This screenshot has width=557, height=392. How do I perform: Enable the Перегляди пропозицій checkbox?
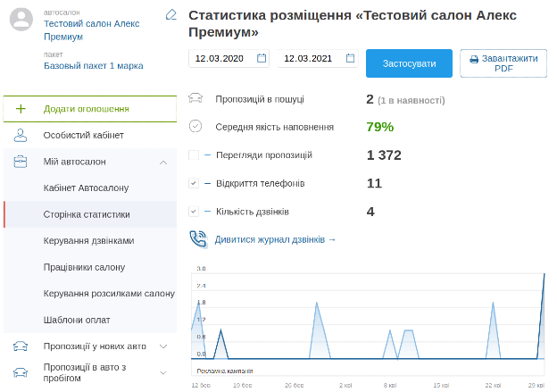pos(194,155)
